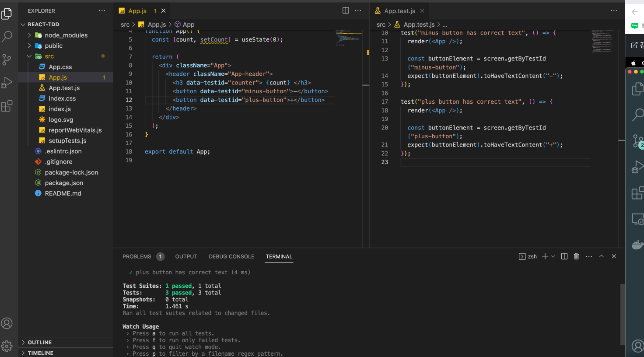The width and height of the screenshot is (644, 357).
Task: Open .eslintrc.json in the file tree
Action: pos(66,151)
